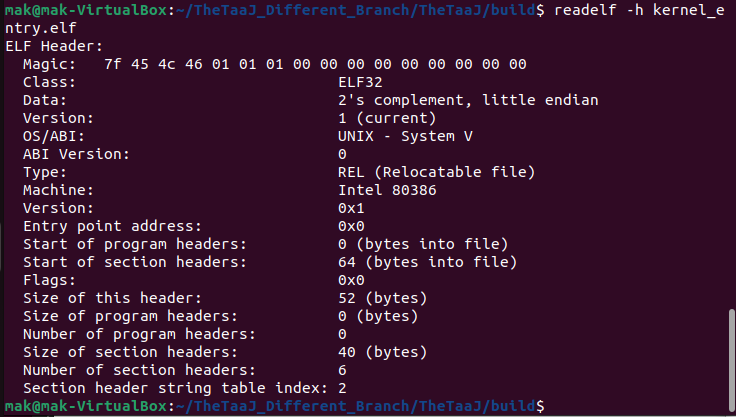The height and width of the screenshot is (417, 736).
Task: Click the Flags label
Action: [x=49, y=280]
